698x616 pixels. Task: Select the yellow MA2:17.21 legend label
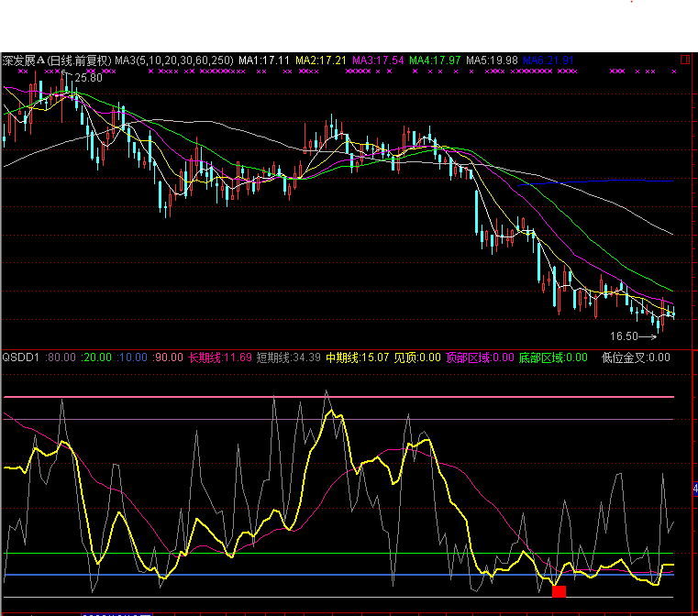tap(320, 60)
